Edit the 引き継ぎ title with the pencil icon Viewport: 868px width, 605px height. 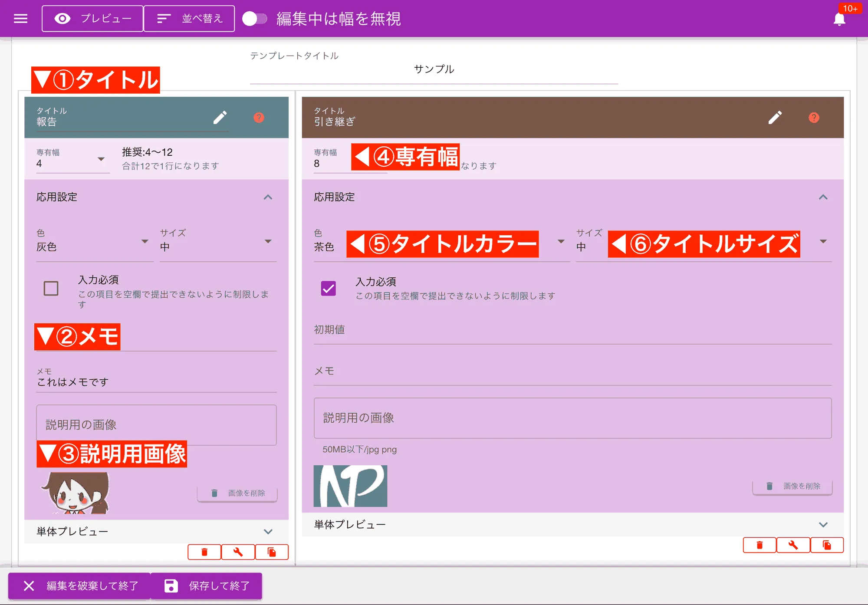point(776,117)
